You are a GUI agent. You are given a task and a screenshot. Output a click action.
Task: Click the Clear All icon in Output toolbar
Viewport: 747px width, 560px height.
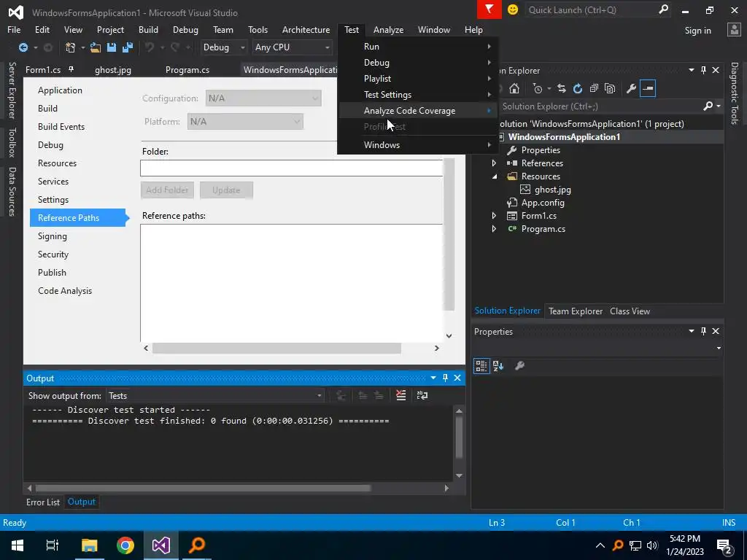click(400, 395)
